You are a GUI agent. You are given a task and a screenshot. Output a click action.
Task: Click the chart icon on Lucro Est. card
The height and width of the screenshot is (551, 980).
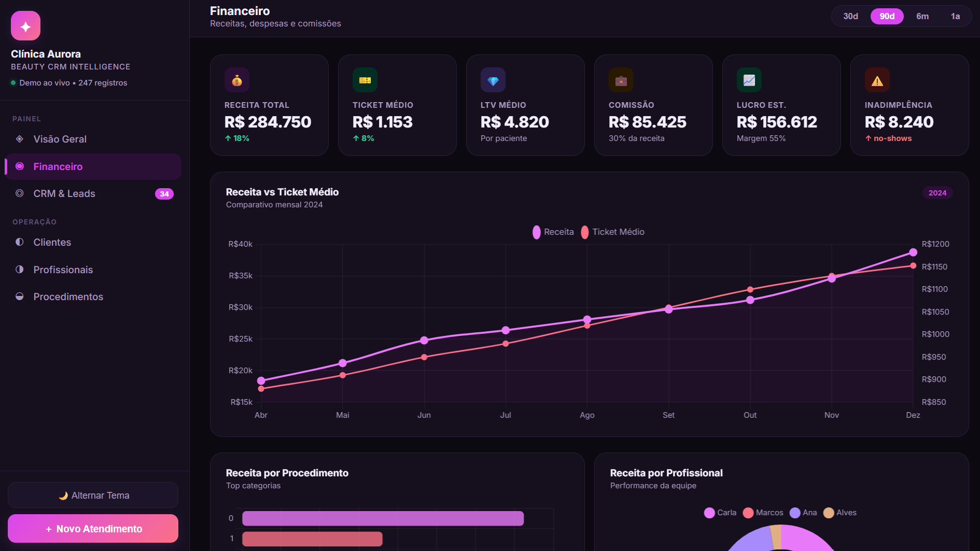click(x=749, y=80)
